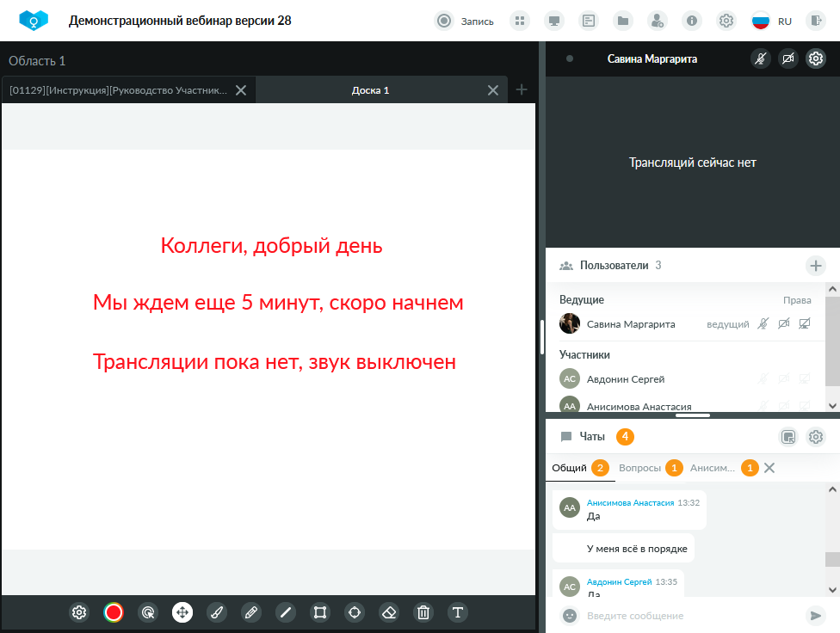Start recording with the Запись button
This screenshot has width=840, height=633.
[464, 21]
